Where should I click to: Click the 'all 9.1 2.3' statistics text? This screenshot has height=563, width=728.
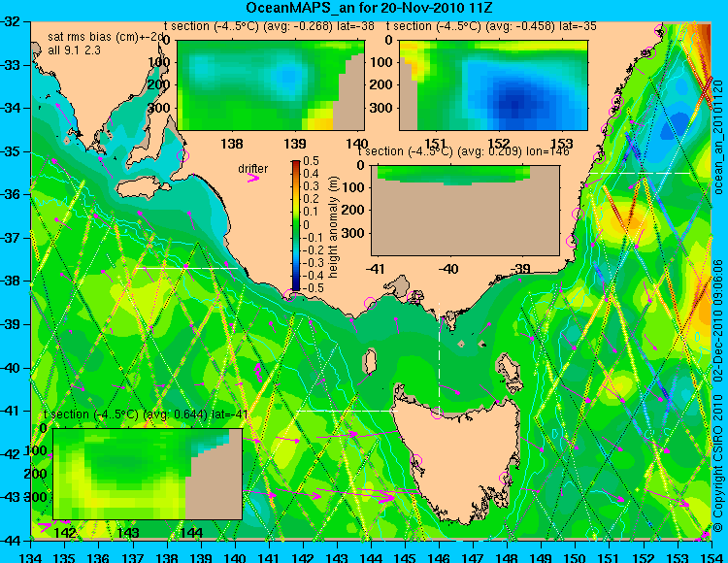click(x=75, y=50)
